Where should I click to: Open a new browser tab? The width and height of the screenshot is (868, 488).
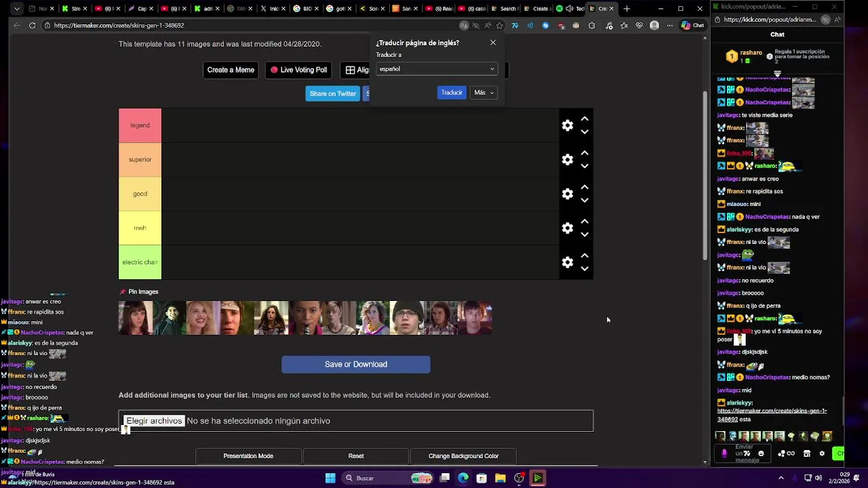coord(627,9)
